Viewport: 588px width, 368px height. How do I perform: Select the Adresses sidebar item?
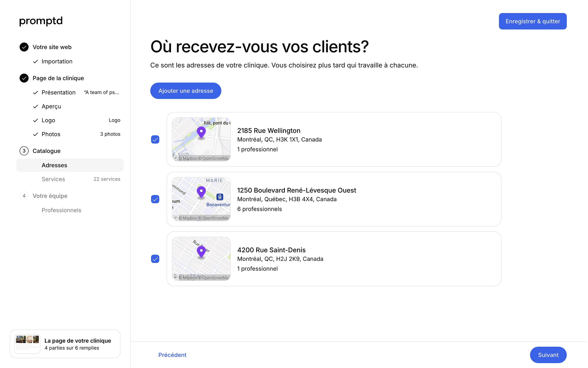[70, 165]
